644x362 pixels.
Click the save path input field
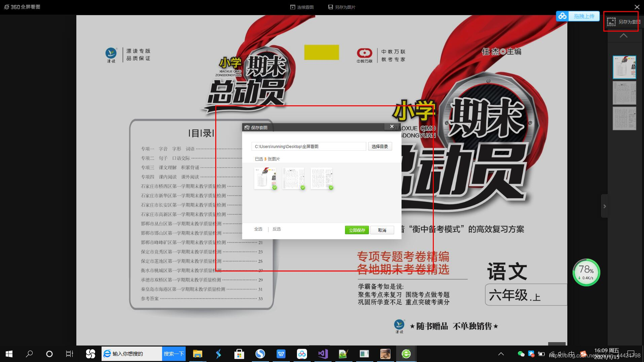(309, 146)
